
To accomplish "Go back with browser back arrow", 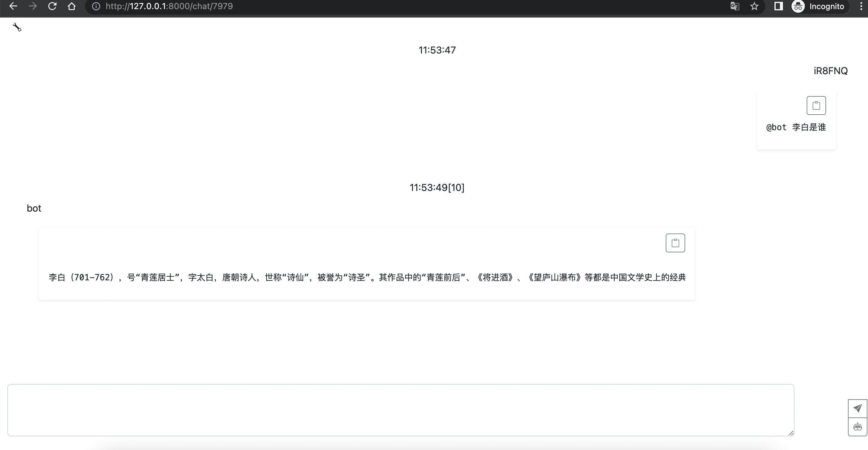I will 13,6.
